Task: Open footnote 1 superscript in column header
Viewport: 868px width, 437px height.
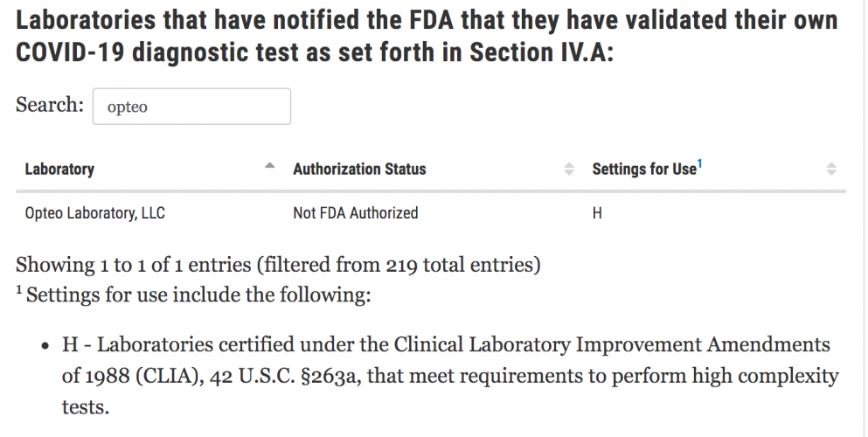Action: coord(700,163)
